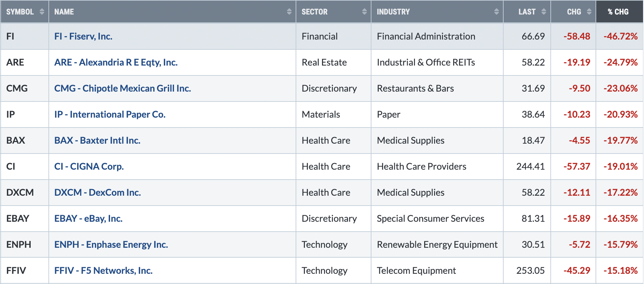The width and height of the screenshot is (644, 284).
Task: Open CI - CIGNA Corp. link
Action: 89,166
